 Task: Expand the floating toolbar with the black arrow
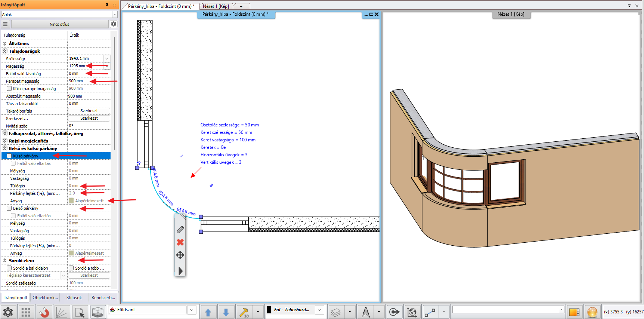tap(180, 271)
